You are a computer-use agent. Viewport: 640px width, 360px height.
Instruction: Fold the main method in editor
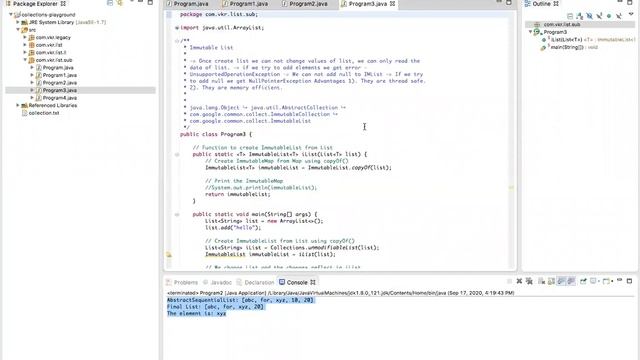pos(177,214)
